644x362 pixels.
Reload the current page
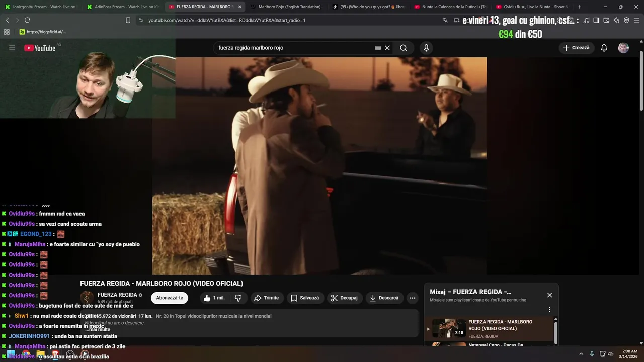click(27, 20)
